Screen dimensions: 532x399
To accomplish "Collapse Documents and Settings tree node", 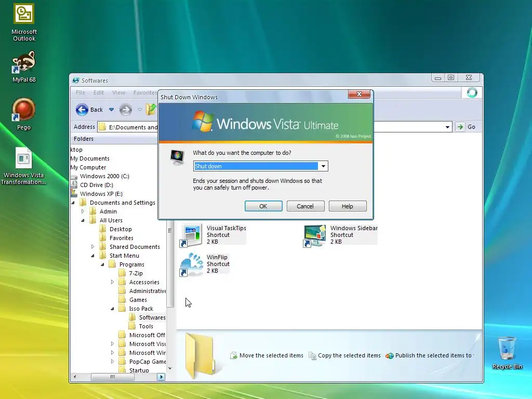I will click(x=73, y=203).
